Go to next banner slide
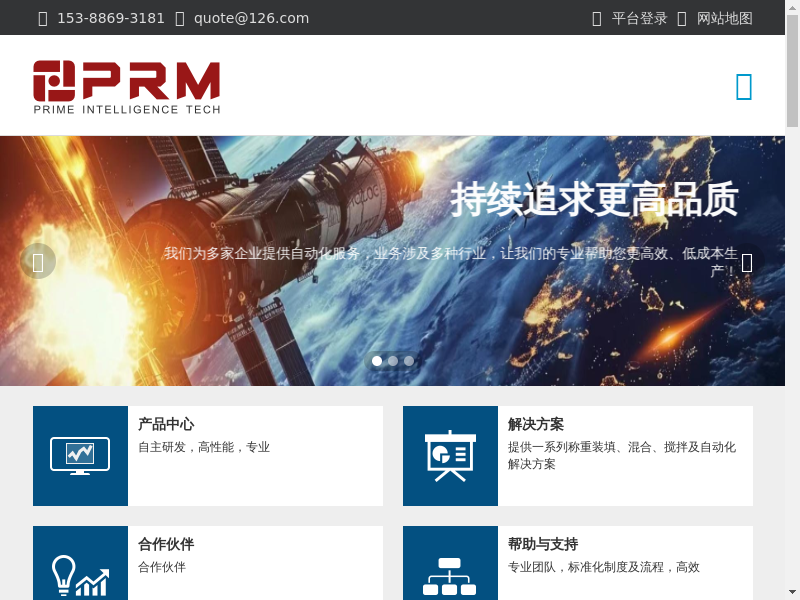The height and width of the screenshot is (600, 800). point(747,261)
